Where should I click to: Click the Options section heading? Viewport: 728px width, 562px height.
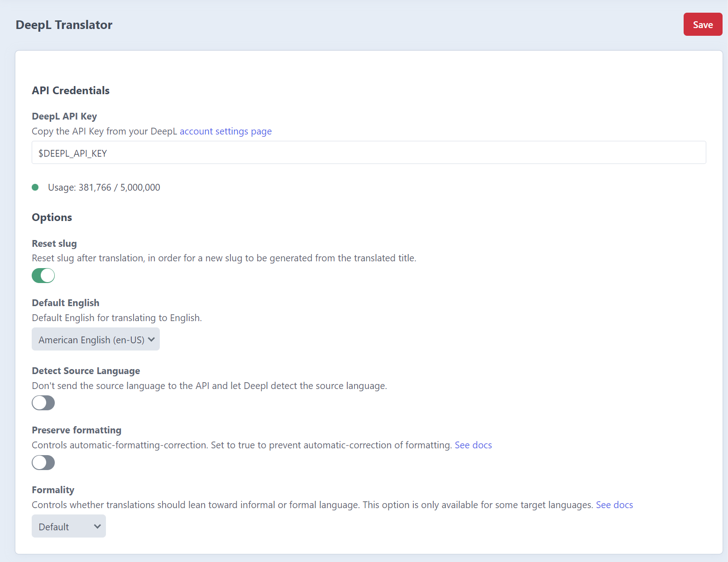(x=52, y=217)
